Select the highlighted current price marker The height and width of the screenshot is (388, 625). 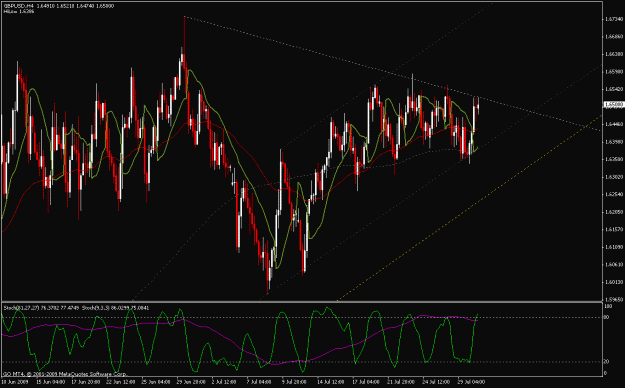(614, 104)
